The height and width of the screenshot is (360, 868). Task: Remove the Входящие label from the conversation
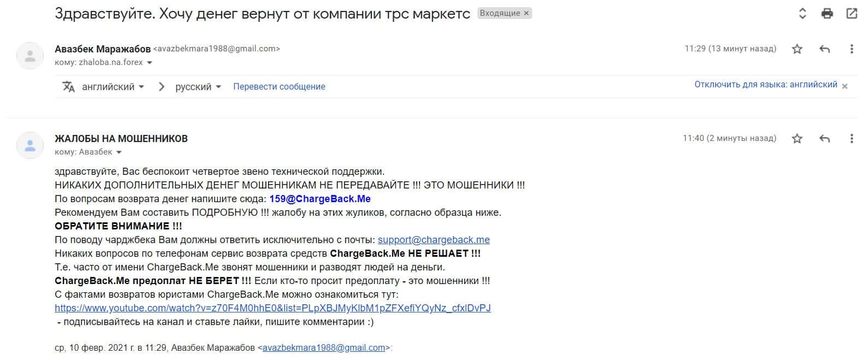click(x=526, y=14)
